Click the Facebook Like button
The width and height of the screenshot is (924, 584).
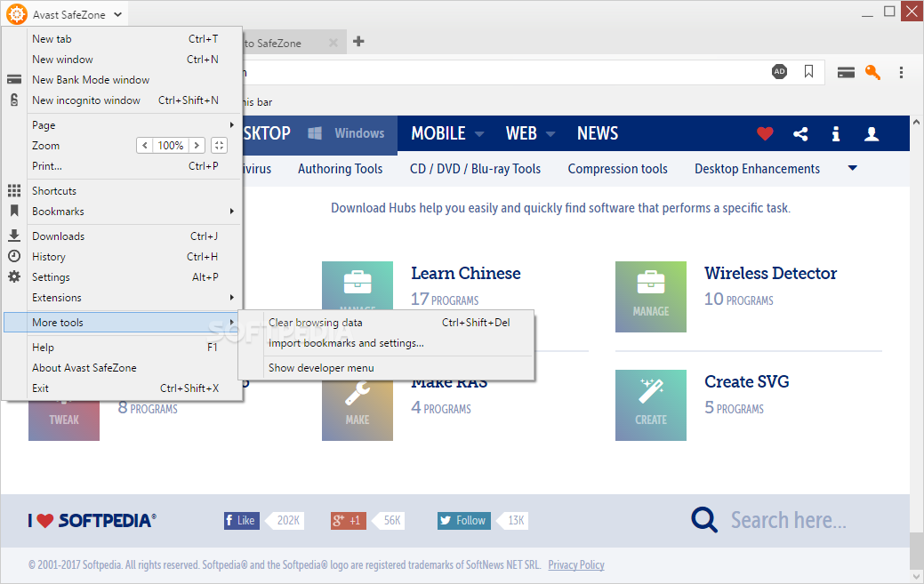coord(242,520)
